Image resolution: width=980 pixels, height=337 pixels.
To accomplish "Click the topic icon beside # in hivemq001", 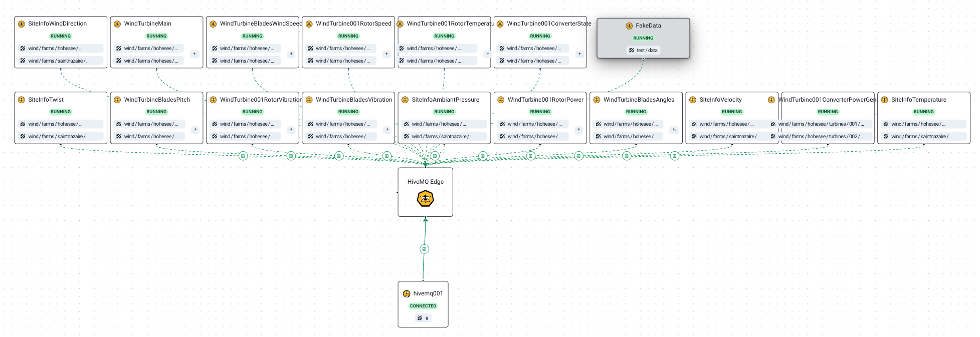I will [x=420, y=318].
